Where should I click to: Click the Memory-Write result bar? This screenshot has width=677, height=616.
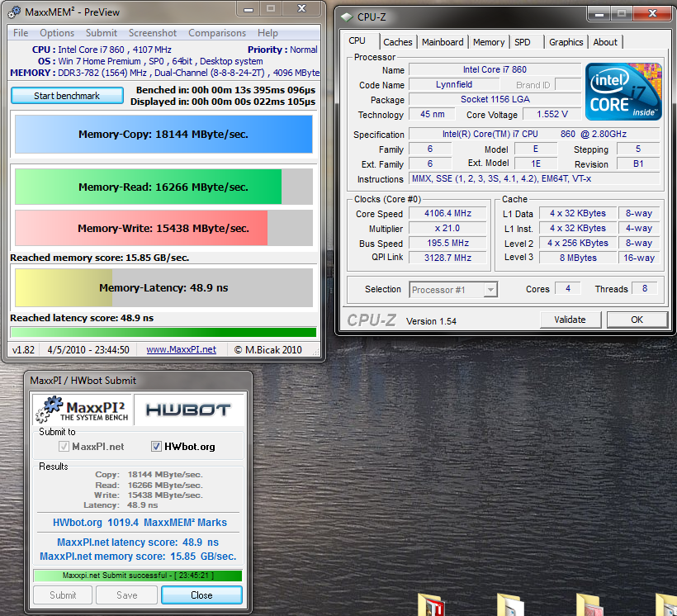163,228
